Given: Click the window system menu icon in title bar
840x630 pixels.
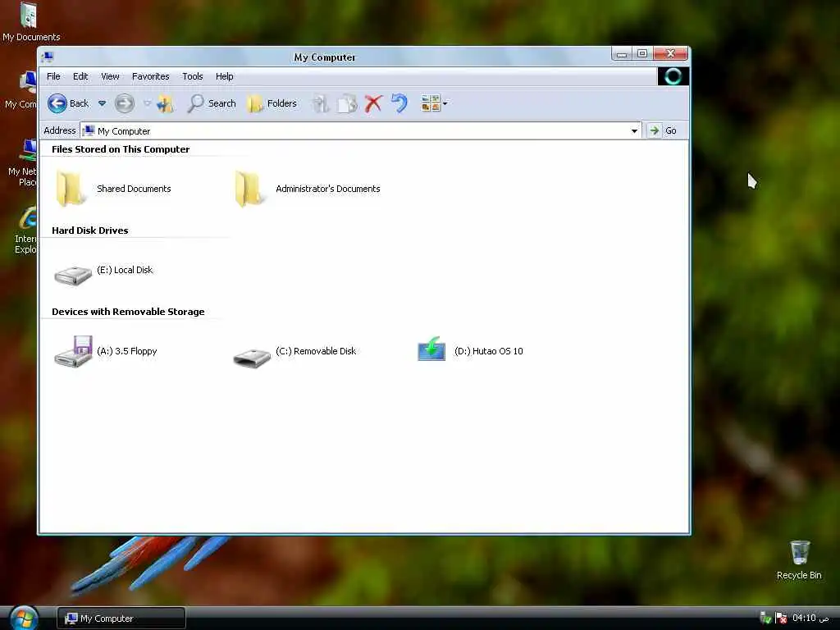Looking at the screenshot, I should click(48, 57).
